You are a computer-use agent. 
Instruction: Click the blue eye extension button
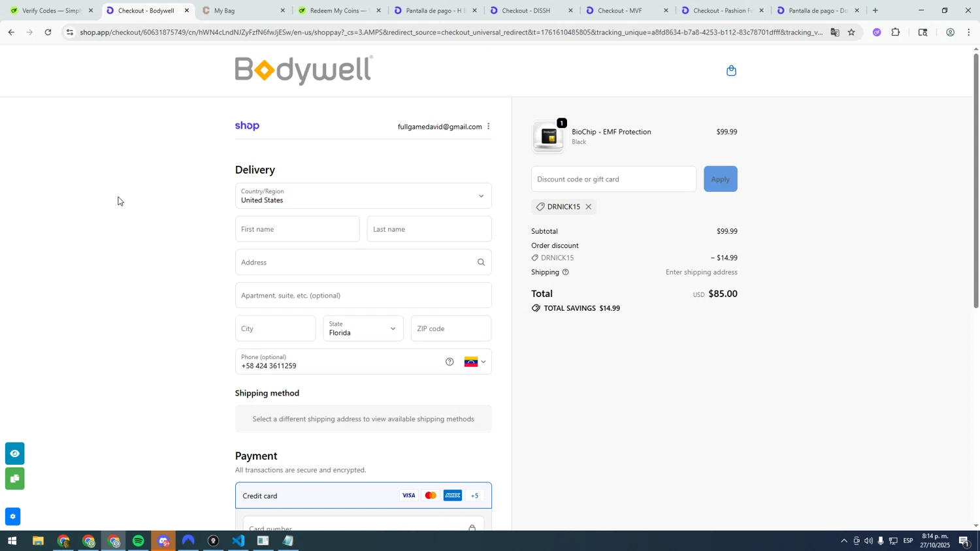14,454
